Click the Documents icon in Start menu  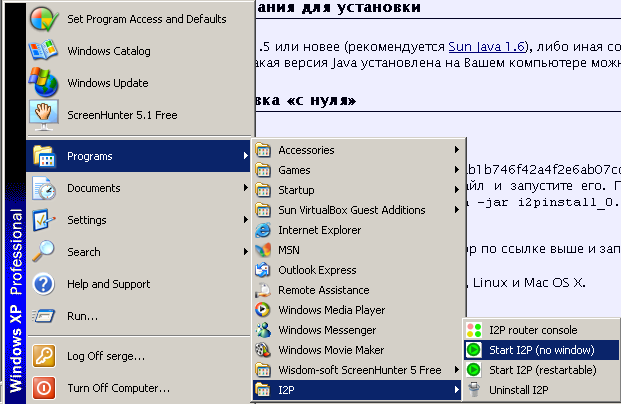[44, 188]
